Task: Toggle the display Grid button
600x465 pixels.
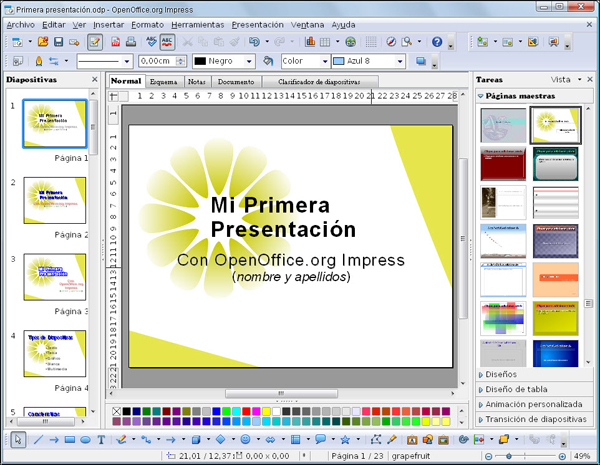Action: pyautogui.click(x=371, y=42)
